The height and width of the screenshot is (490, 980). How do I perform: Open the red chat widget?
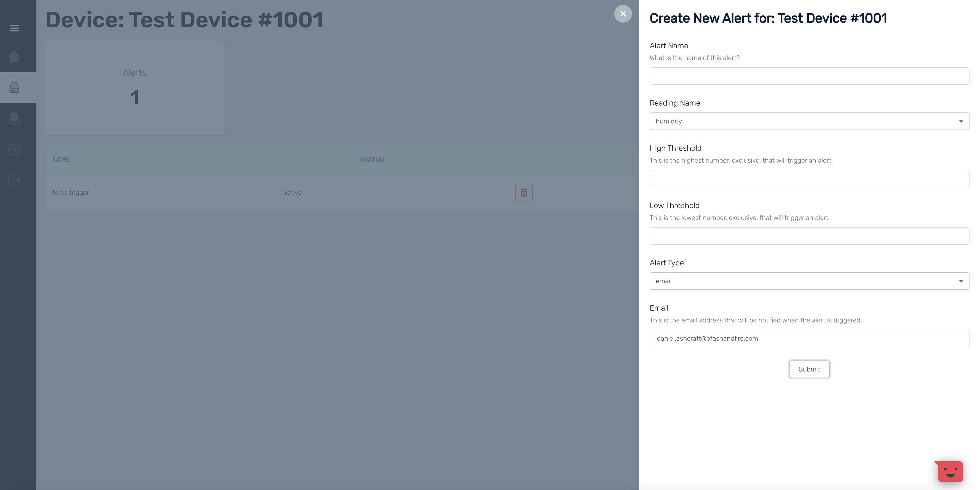click(x=950, y=471)
